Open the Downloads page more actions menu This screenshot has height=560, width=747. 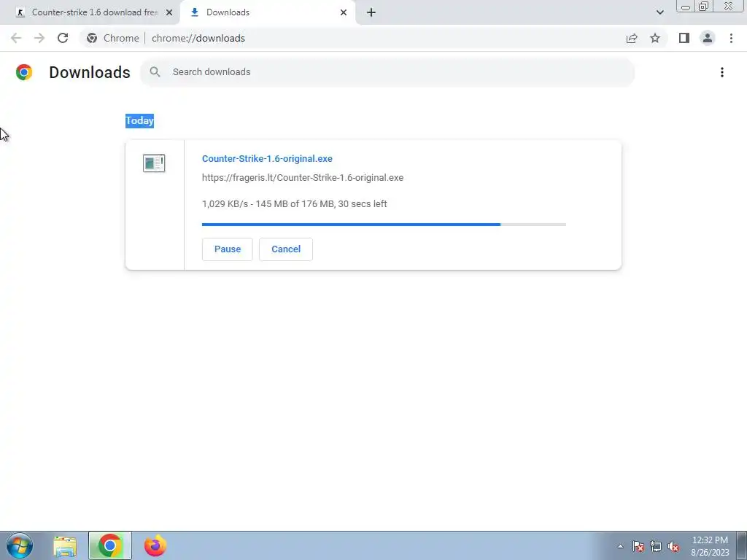pyautogui.click(x=722, y=72)
